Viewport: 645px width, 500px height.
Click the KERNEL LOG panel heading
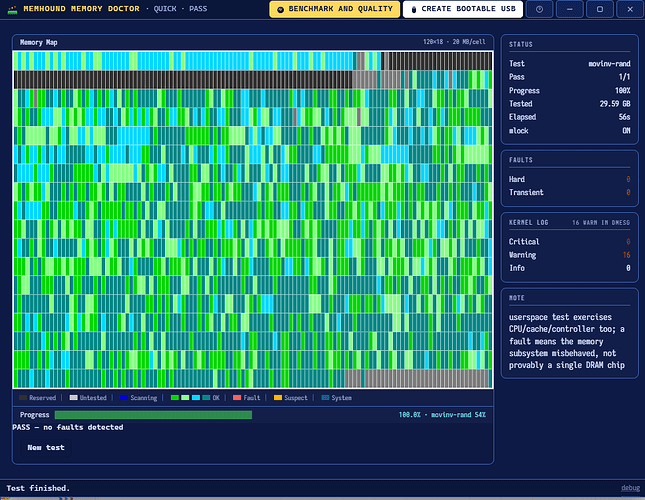(529, 222)
